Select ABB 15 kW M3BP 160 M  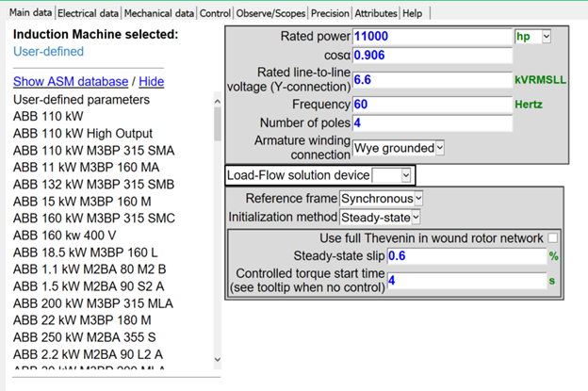point(82,202)
